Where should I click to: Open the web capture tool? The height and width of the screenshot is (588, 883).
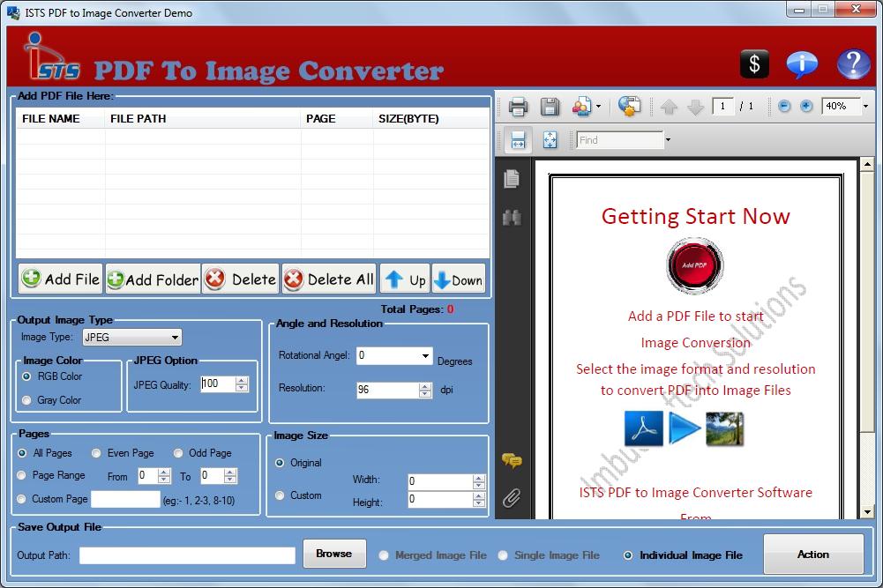[x=630, y=106]
